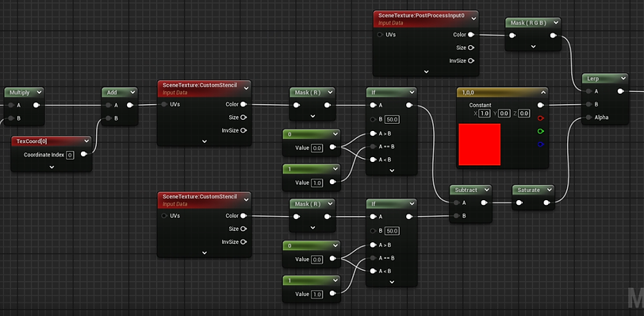This screenshot has height=316, width=644.
Task: Collapse the 1,0,0 constant node preview
Action: pos(543,92)
